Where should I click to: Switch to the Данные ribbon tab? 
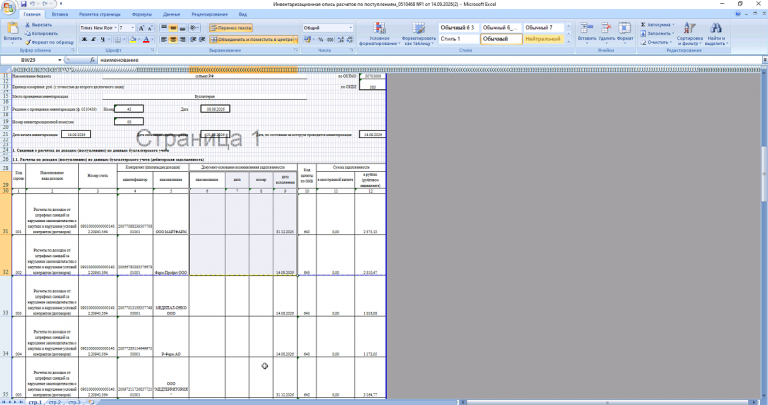click(x=171, y=15)
